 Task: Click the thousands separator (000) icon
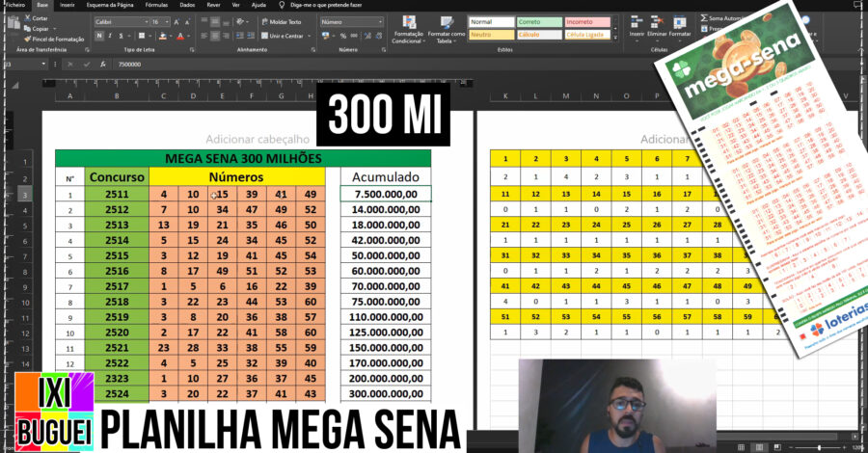354,36
